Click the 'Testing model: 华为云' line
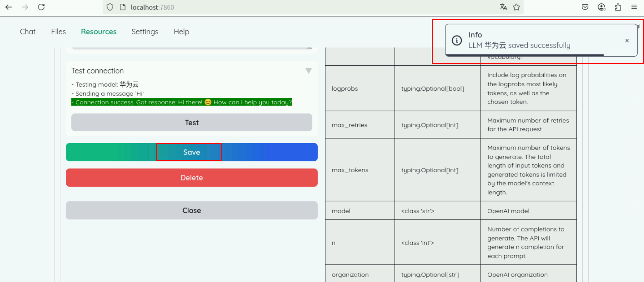The width and height of the screenshot is (644, 282). tap(105, 84)
